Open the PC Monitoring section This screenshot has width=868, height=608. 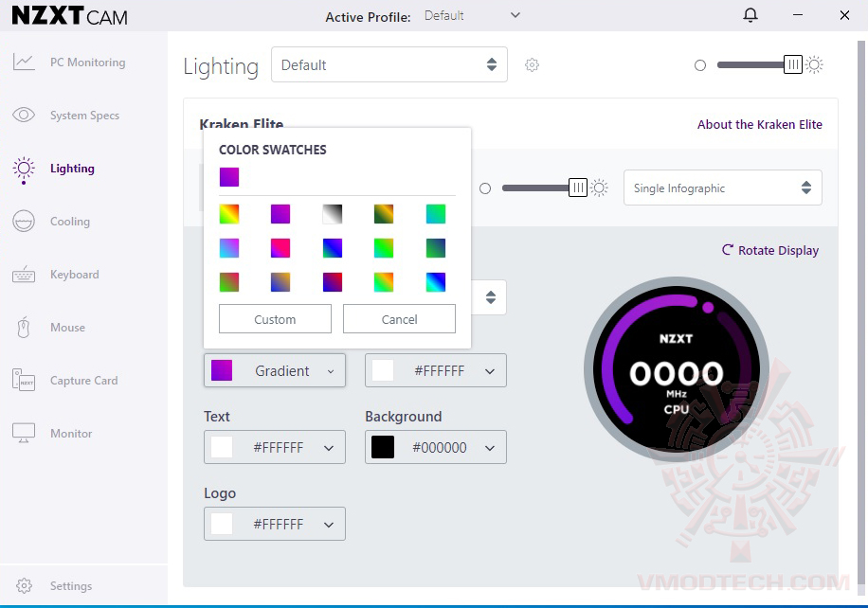[x=87, y=62]
